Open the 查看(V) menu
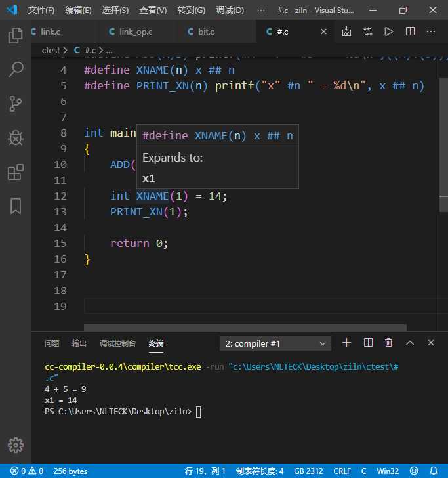 (153, 11)
